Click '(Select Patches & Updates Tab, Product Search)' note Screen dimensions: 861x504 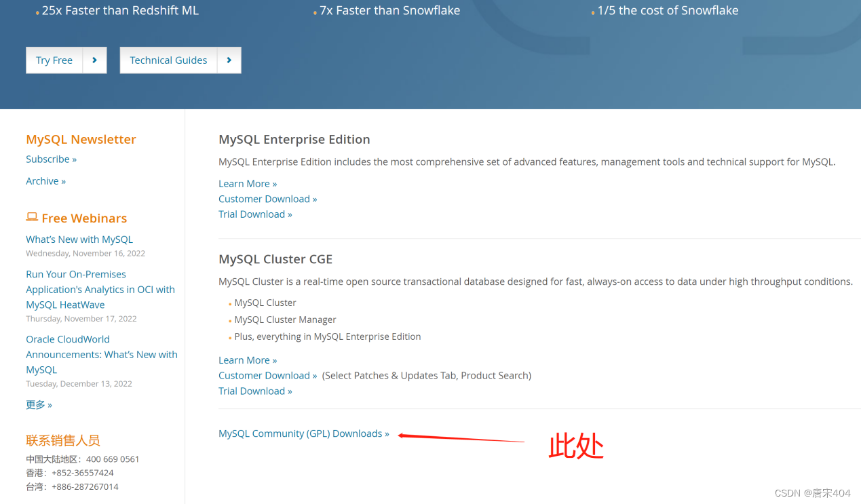tap(427, 376)
